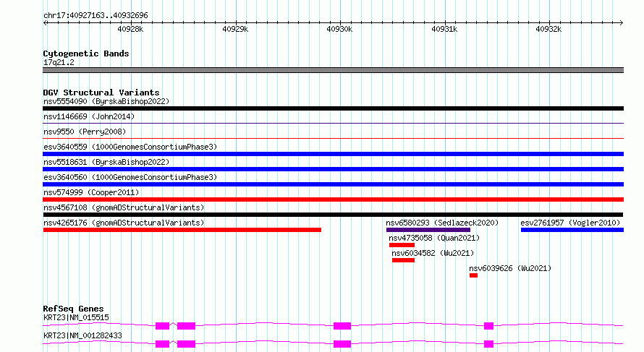Click the gray 17q21.2 cytogenetic band bar
644x352 pixels.
[x=333, y=70]
